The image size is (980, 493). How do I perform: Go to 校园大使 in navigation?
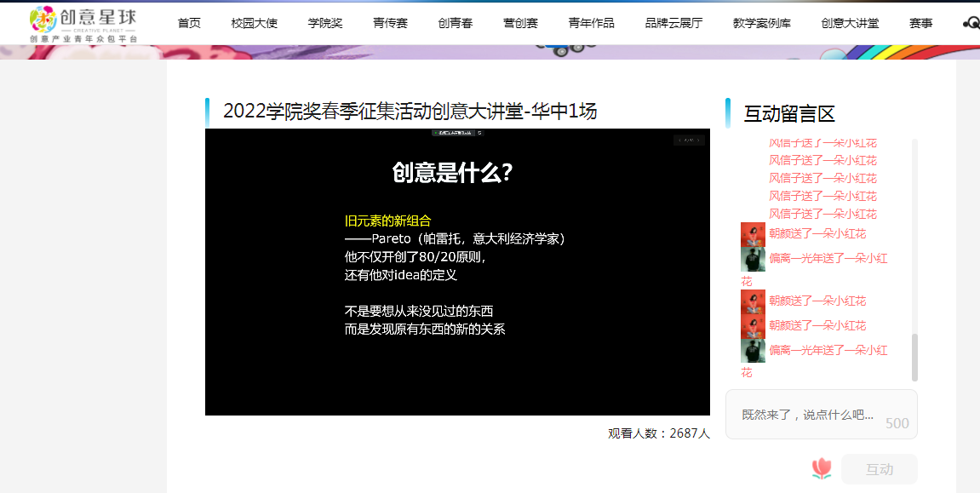coord(255,23)
